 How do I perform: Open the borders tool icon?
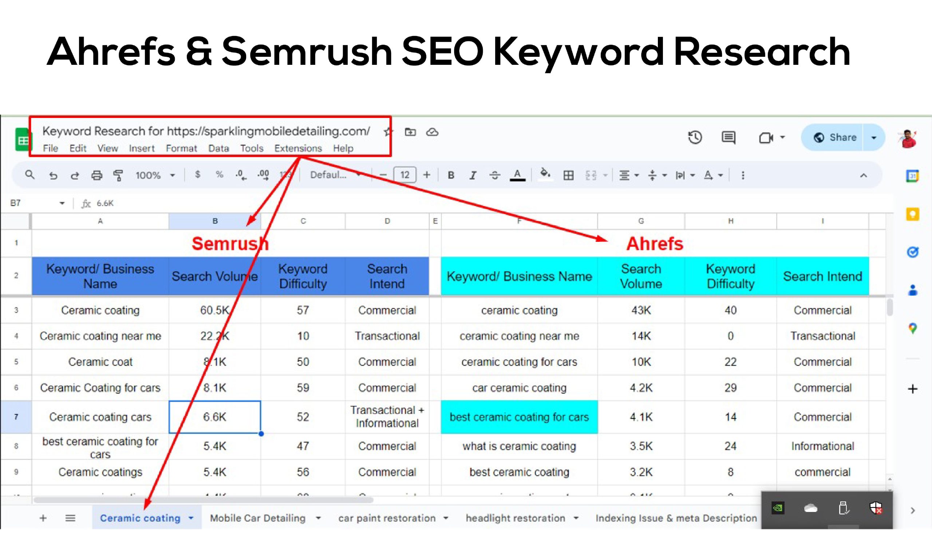568,175
